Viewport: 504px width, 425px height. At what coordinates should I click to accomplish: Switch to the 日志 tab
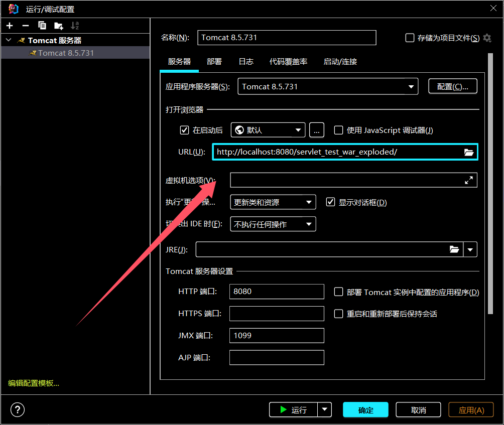(246, 62)
